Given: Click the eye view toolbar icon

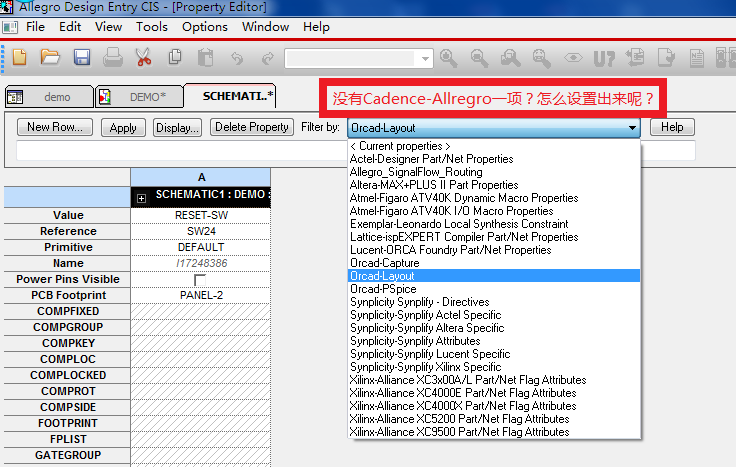Looking at the screenshot, I should coord(573,58).
